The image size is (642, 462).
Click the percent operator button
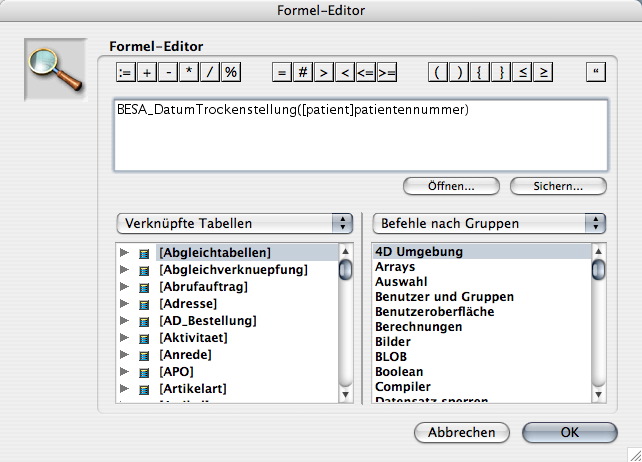[231, 72]
